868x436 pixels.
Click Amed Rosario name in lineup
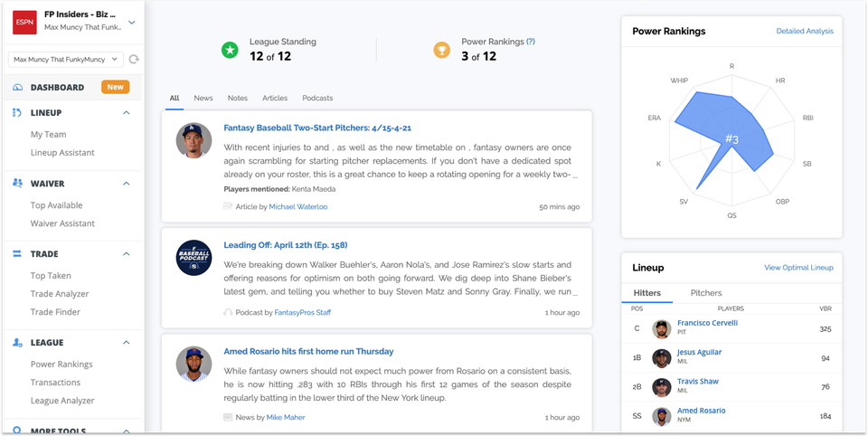[702, 411]
